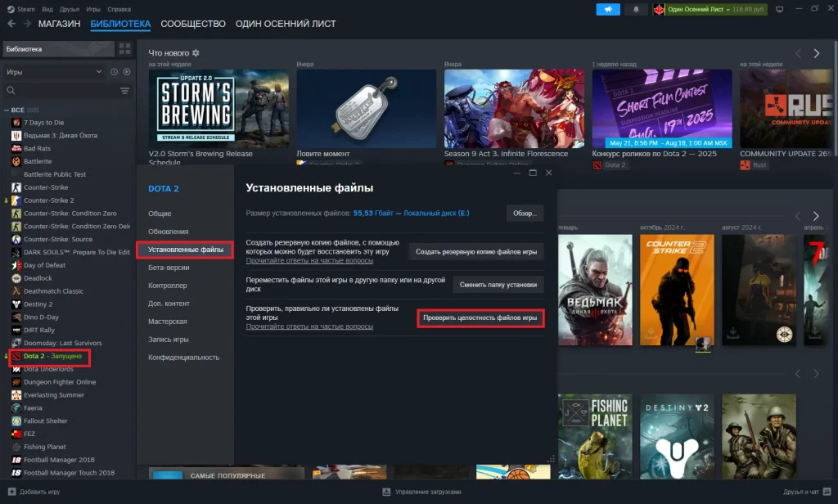Click the Deadlock game icon
Image resolution: width=838 pixels, height=504 pixels.
pyautogui.click(x=16, y=278)
